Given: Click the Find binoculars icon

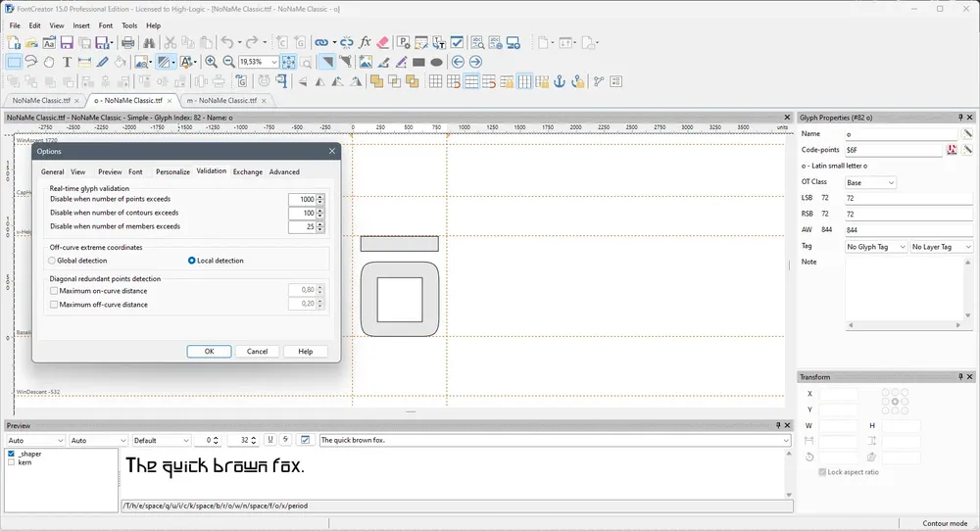Looking at the screenshot, I should (149, 42).
